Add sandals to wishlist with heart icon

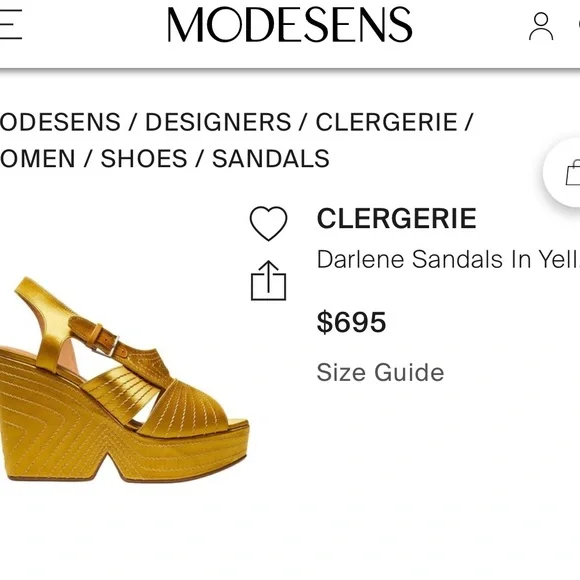coord(269,223)
